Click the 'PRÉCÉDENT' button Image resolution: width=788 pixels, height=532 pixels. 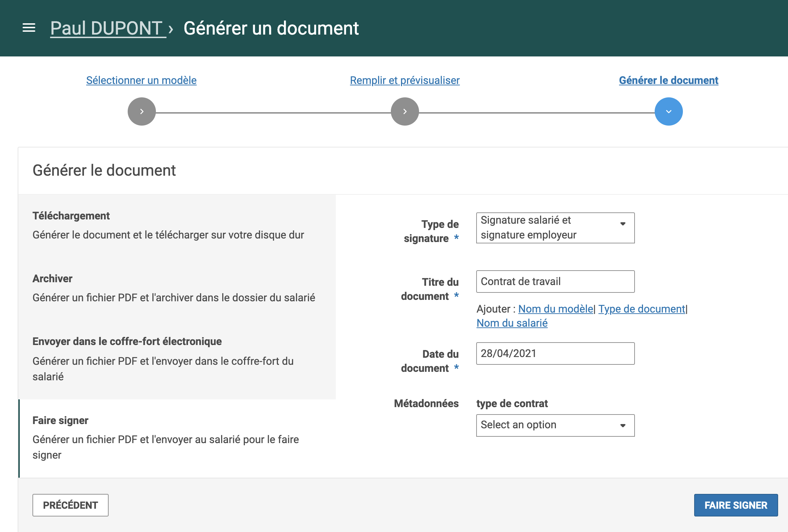pos(70,505)
